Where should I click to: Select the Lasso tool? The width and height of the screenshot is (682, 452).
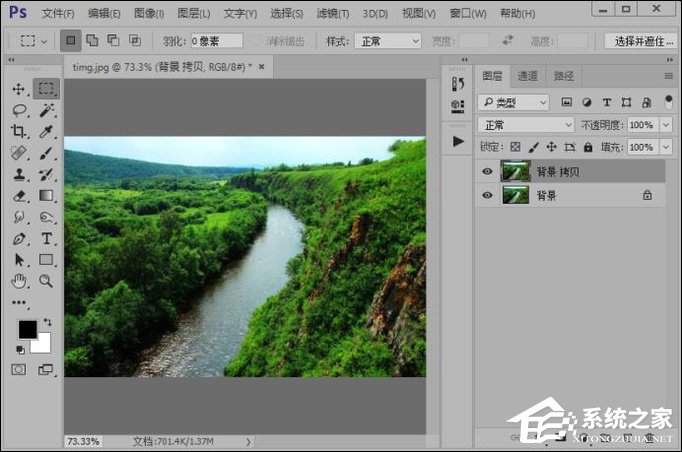pyautogui.click(x=20, y=110)
